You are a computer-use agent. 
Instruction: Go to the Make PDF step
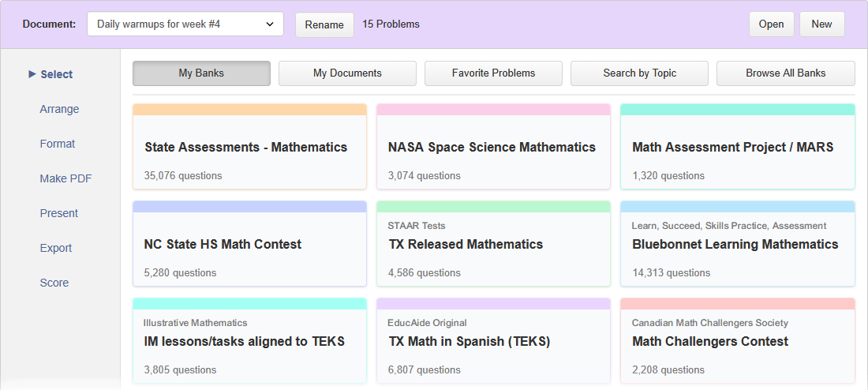point(65,178)
